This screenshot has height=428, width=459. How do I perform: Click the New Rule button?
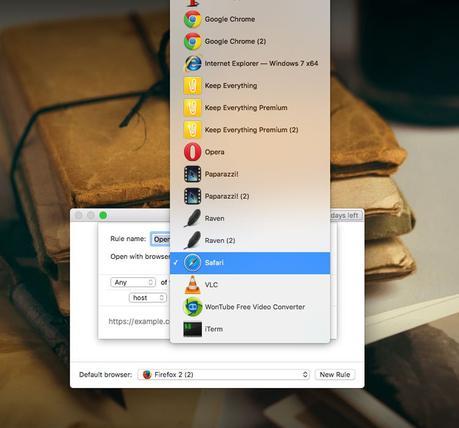coord(335,374)
